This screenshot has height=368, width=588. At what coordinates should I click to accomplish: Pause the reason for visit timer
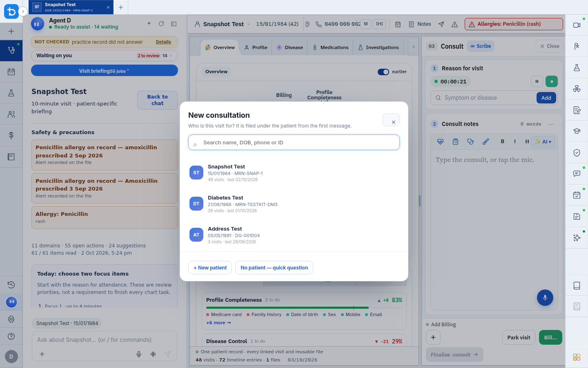pyautogui.click(x=537, y=81)
